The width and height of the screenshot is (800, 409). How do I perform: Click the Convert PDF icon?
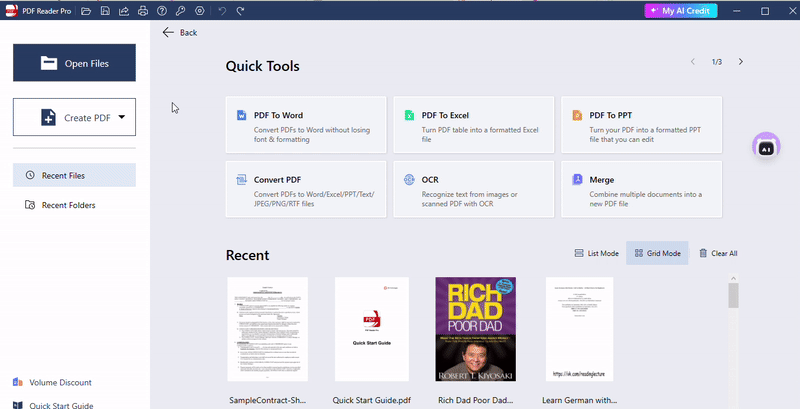pos(241,180)
